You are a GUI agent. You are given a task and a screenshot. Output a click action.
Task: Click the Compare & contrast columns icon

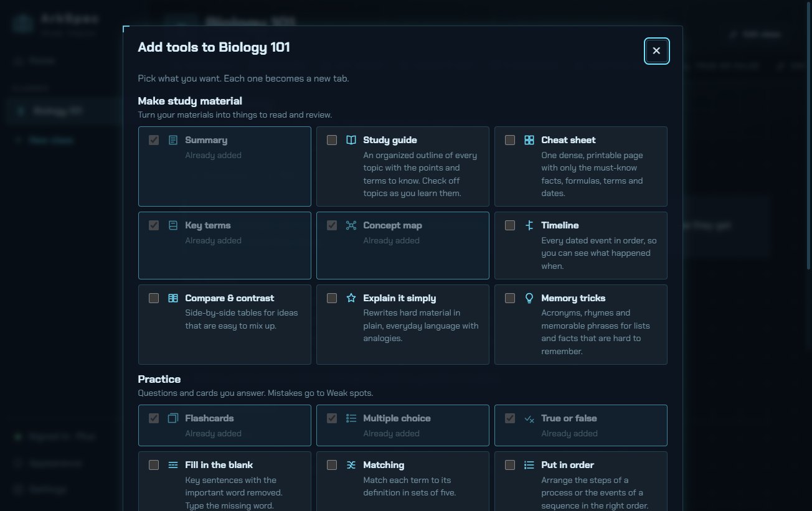pyautogui.click(x=173, y=298)
